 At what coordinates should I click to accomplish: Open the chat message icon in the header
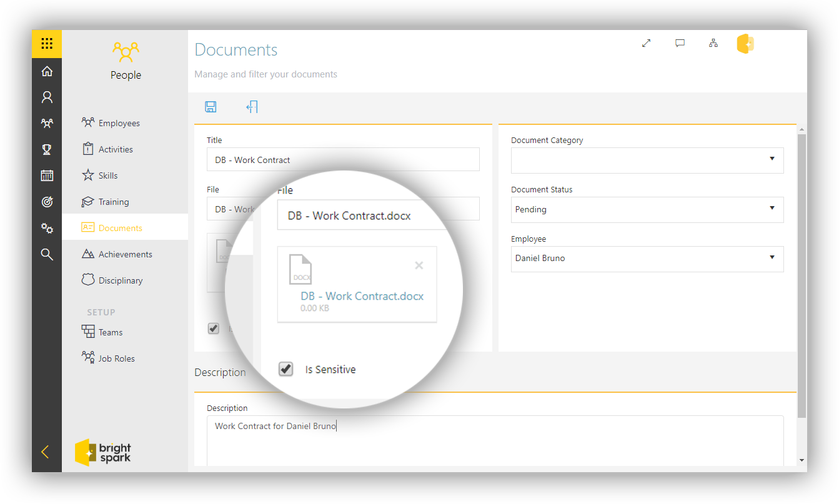tap(680, 43)
